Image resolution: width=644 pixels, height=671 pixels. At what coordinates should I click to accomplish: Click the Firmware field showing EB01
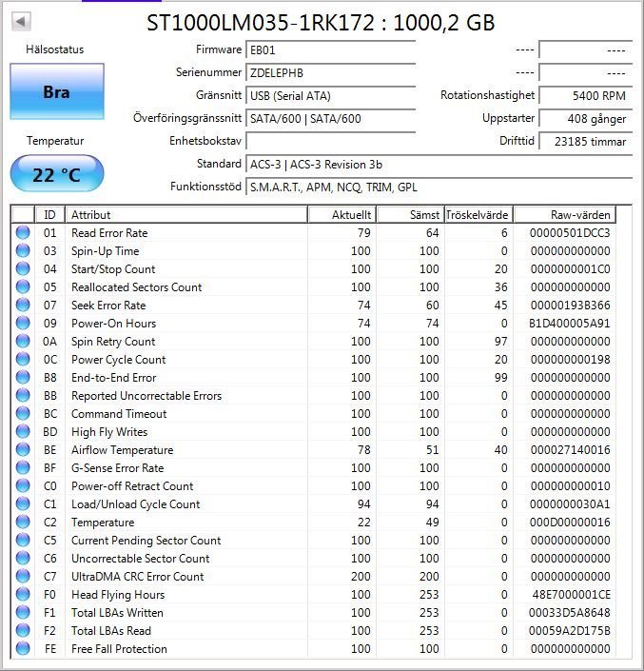coord(330,49)
